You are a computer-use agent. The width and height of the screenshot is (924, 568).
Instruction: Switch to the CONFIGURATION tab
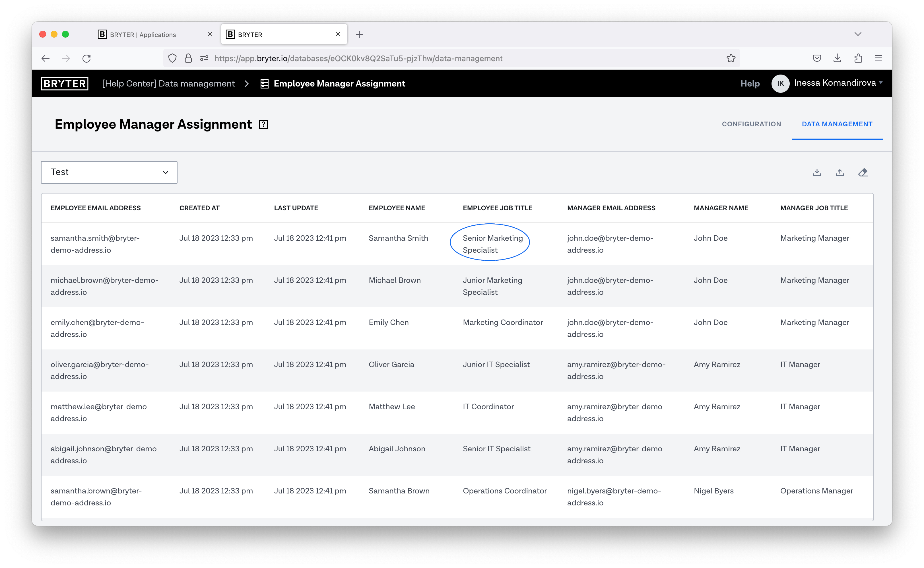point(751,124)
